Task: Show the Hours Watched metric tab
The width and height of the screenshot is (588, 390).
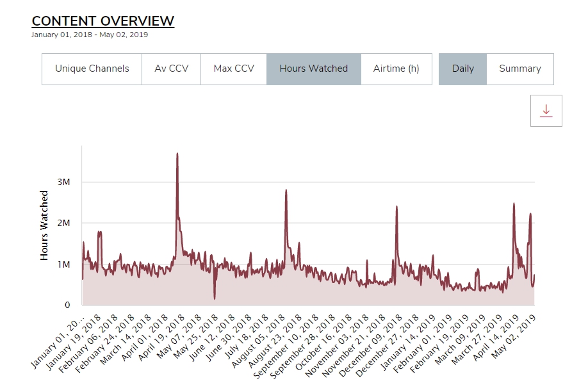Action: [314, 69]
